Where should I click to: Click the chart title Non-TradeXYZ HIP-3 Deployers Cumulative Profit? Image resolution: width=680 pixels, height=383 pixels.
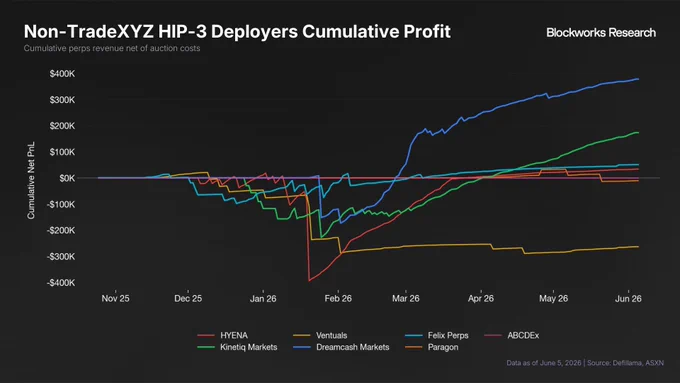[x=237, y=32]
